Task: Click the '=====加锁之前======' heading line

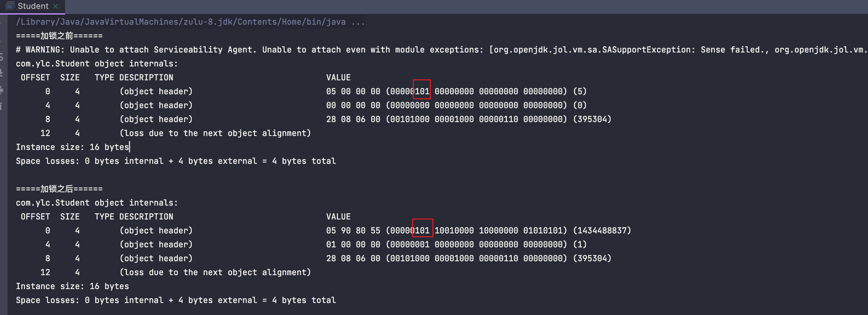Action: pos(59,36)
